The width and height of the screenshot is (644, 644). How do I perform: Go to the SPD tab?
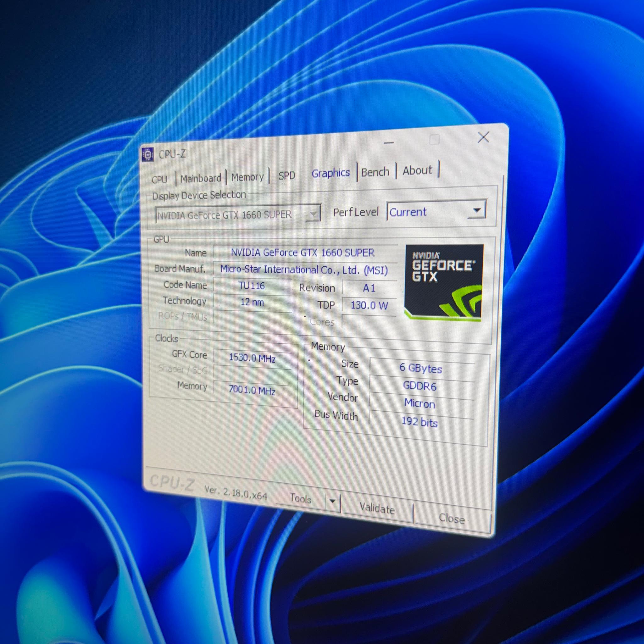tap(287, 176)
